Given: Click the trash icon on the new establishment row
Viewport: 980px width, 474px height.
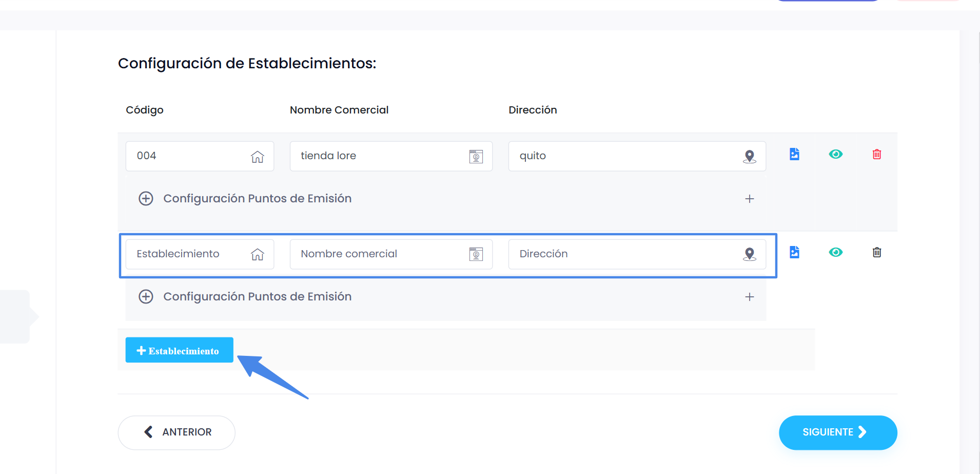Looking at the screenshot, I should [876, 252].
